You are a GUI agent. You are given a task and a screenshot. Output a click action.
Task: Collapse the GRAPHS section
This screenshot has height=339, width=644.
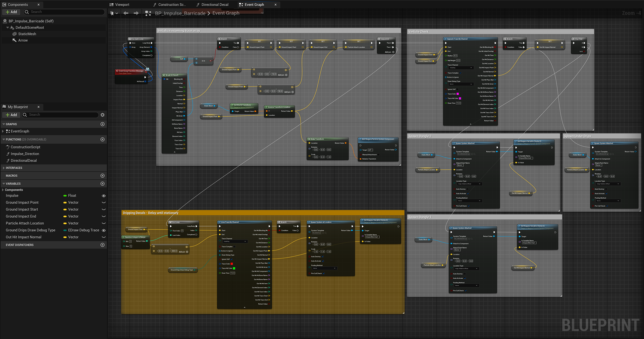point(4,124)
